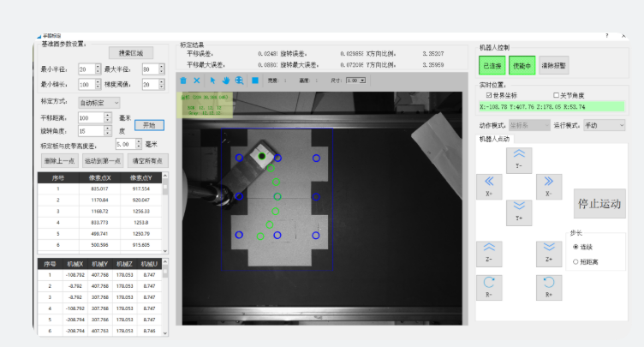Select the 连续 step radio button
The image size is (644, 347).
click(575, 247)
